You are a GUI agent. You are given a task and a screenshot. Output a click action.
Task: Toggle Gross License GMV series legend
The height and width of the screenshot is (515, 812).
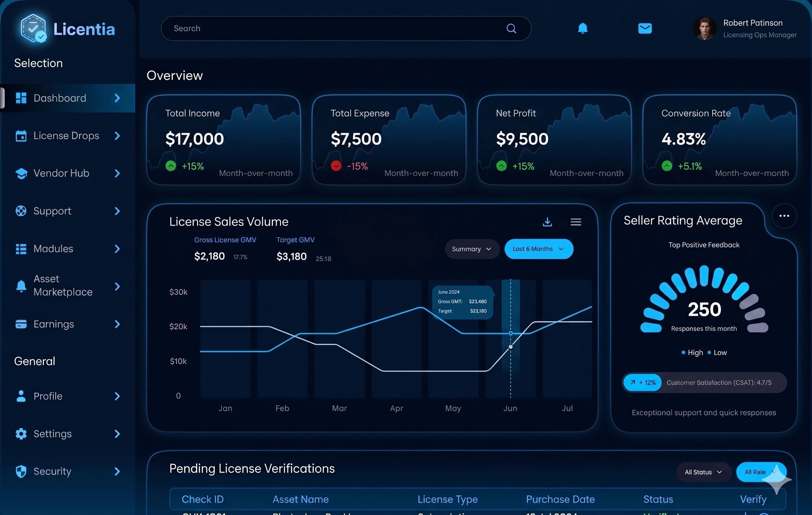[x=225, y=240]
